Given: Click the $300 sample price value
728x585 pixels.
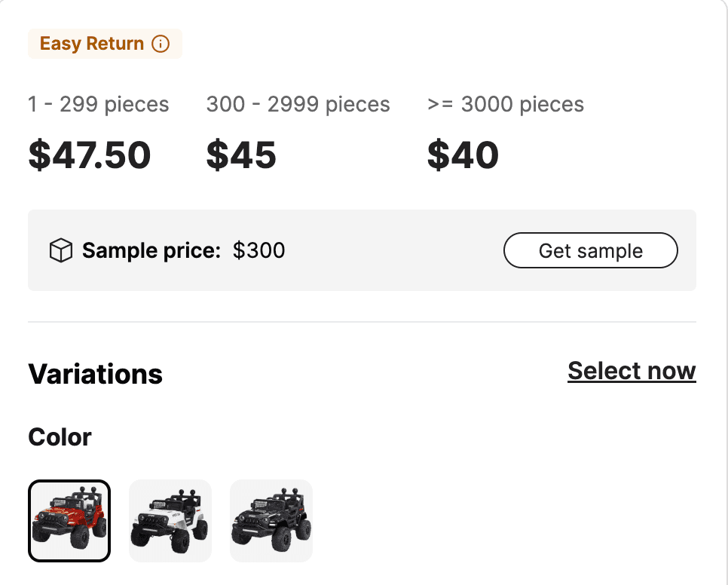Looking at the screenshot, I should 259,250.
